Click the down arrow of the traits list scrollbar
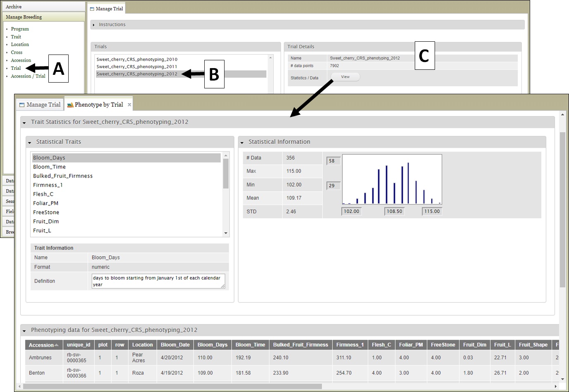Screen dimensions: 569x392 pyautogui.click(x=226, y=233)
